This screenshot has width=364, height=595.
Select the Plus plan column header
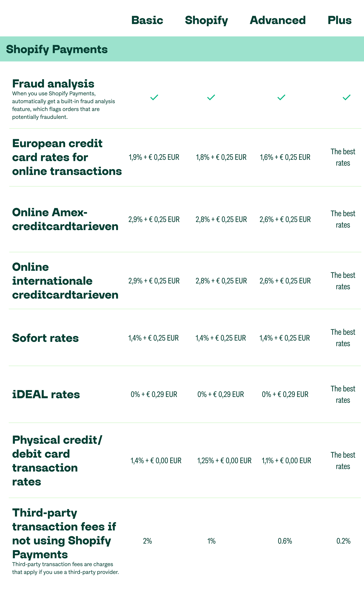339,20
